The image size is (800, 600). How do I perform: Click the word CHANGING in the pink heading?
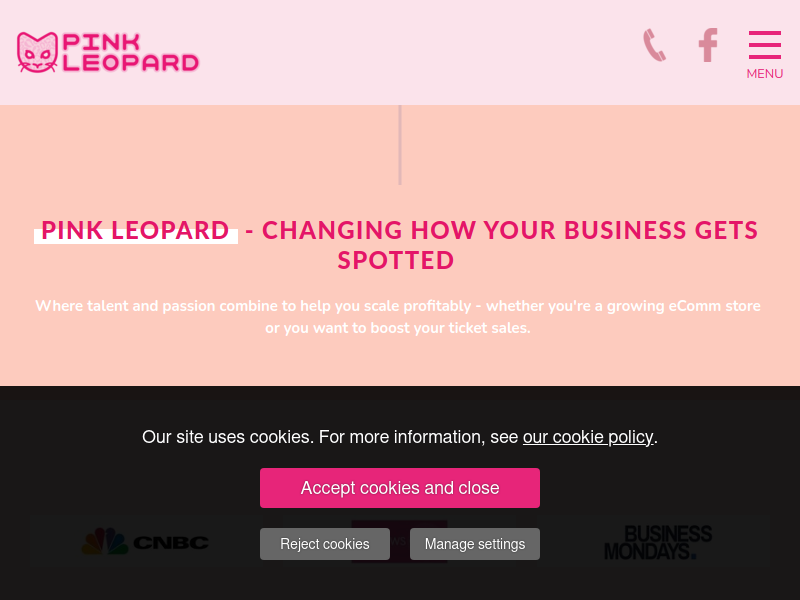pos(332,230)
